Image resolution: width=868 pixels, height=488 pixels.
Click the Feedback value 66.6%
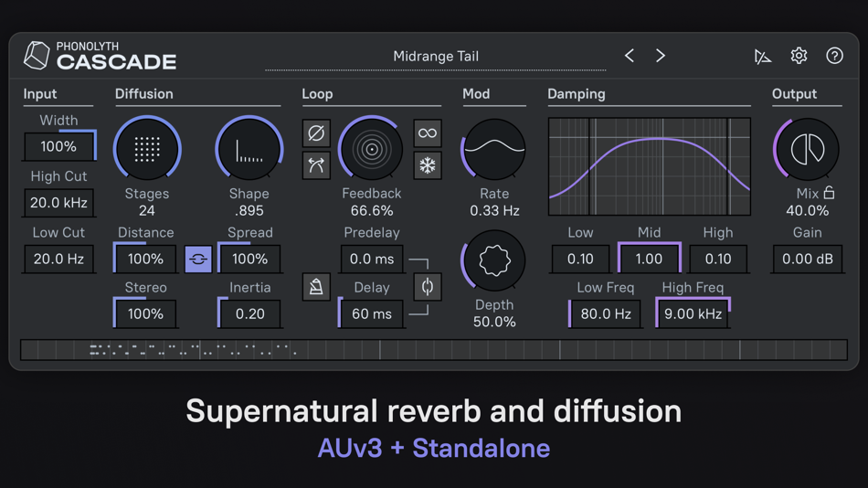[x=372, y=210]
